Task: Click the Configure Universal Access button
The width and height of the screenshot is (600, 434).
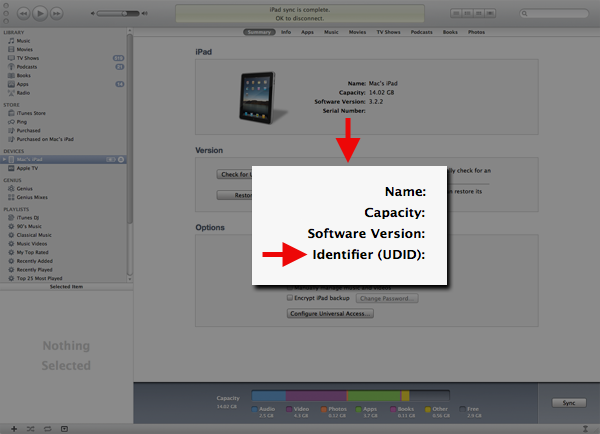Action: [330, 313]
